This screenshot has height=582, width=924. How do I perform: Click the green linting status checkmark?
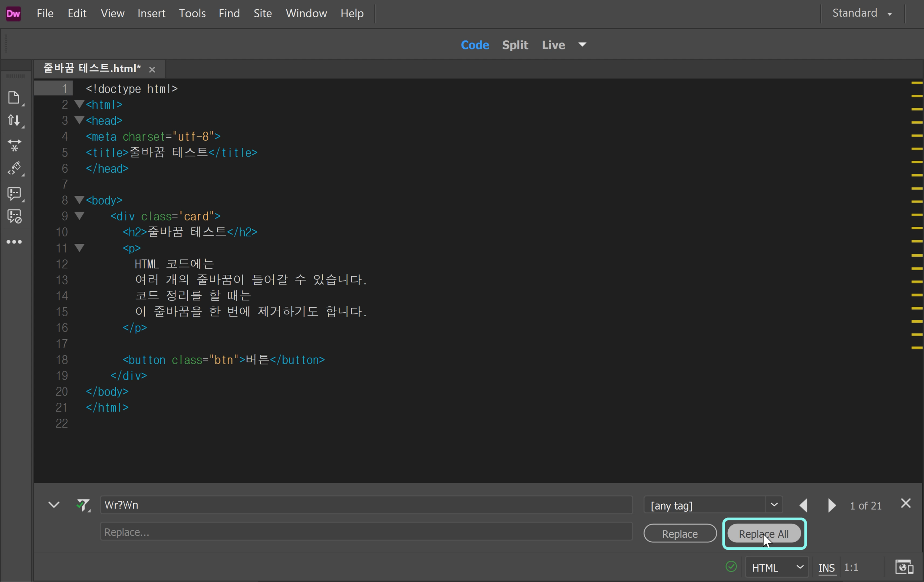click(x=731, y=567)
